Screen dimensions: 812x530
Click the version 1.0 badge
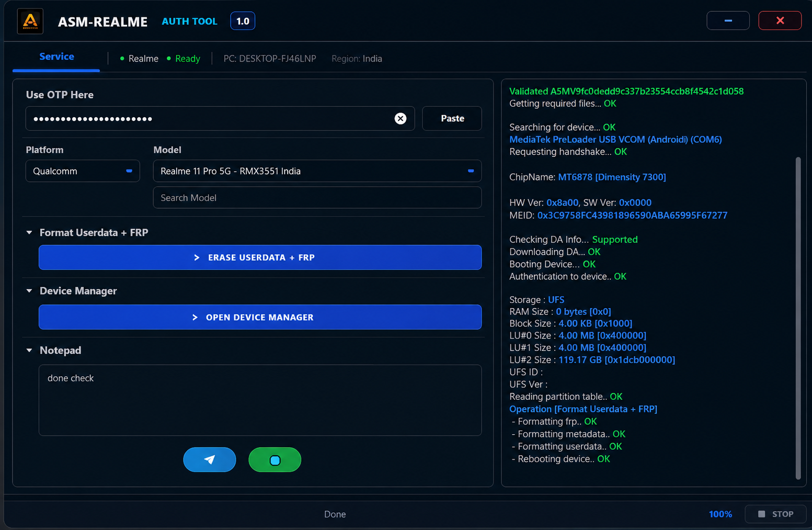[243, 21]
